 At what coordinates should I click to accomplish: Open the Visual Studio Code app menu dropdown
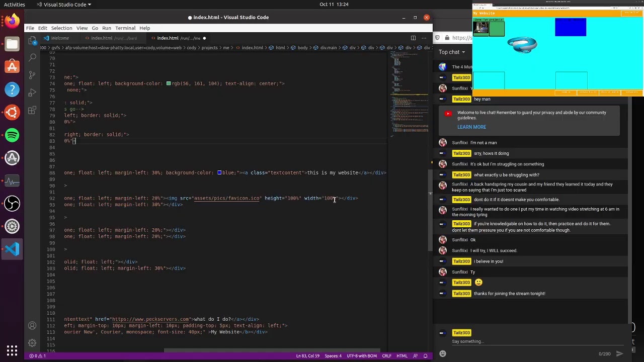click(64, 5)
